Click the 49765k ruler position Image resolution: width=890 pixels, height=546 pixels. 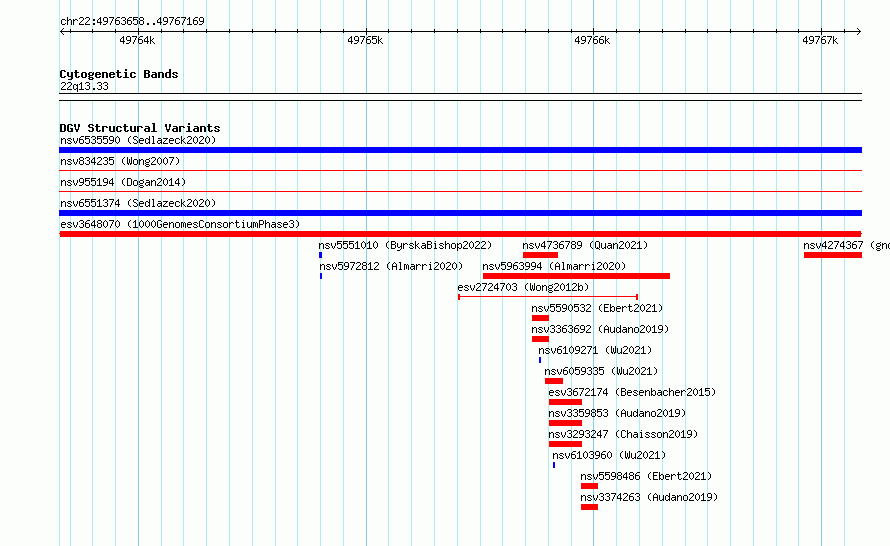(365, 40)
